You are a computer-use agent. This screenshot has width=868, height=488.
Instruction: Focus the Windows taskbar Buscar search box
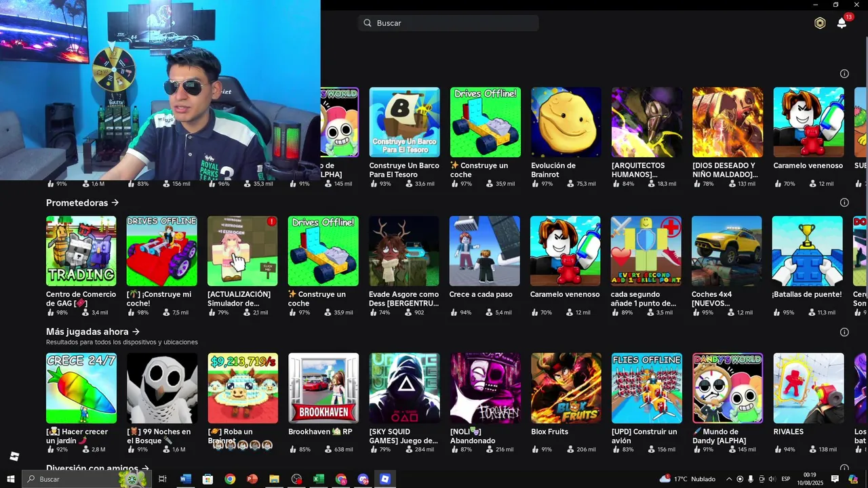86,479
